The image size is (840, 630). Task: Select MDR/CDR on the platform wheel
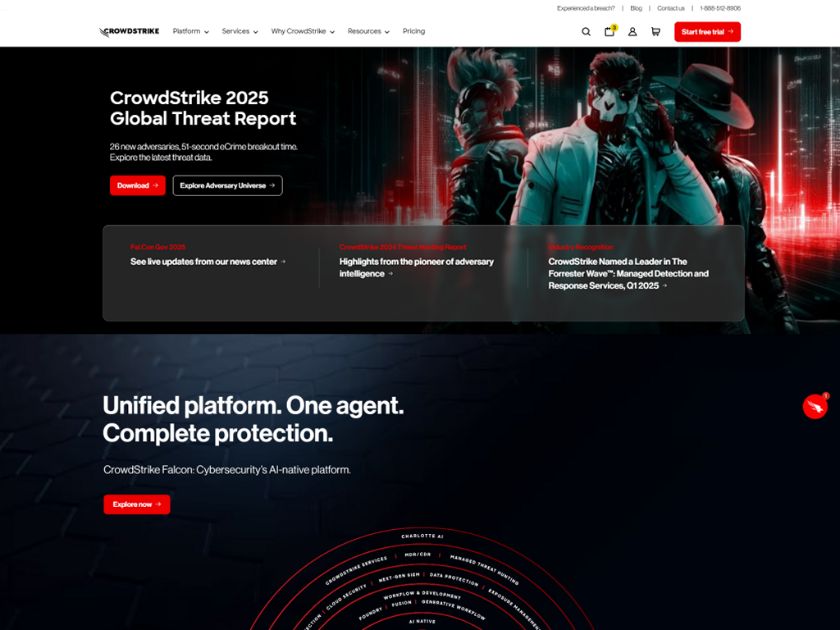[x=418, y=555]
